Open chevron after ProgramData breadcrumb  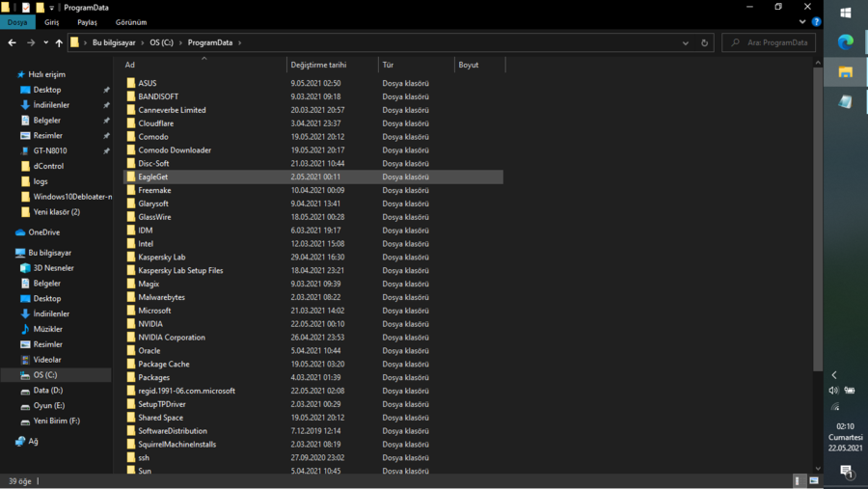click(240, 42)
